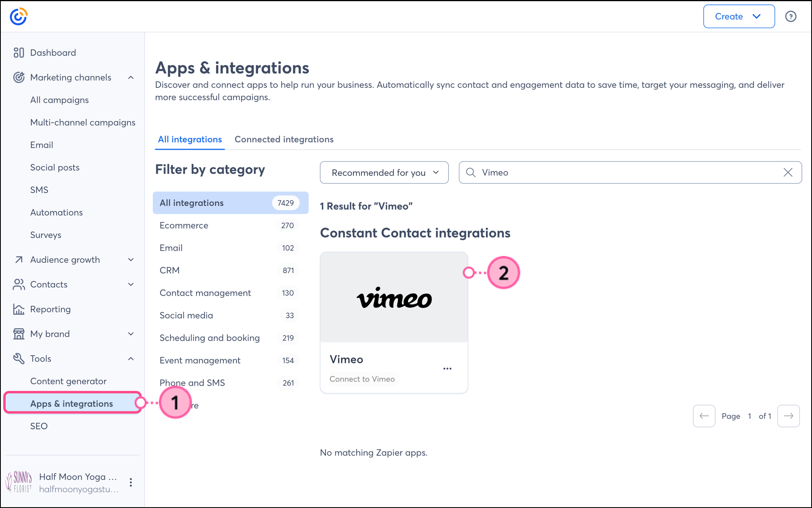Go to the next results page
Screen dimensions: 812x508
(x=788, y=416)
